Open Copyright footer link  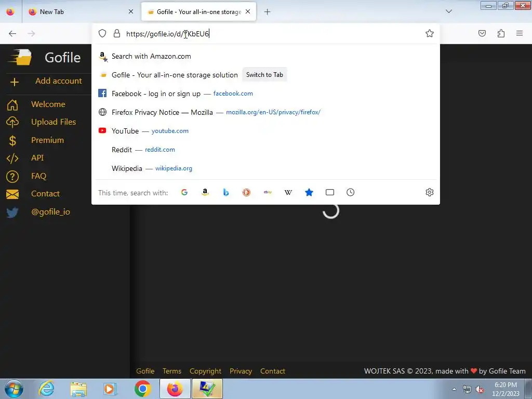[x=205, y=371]
